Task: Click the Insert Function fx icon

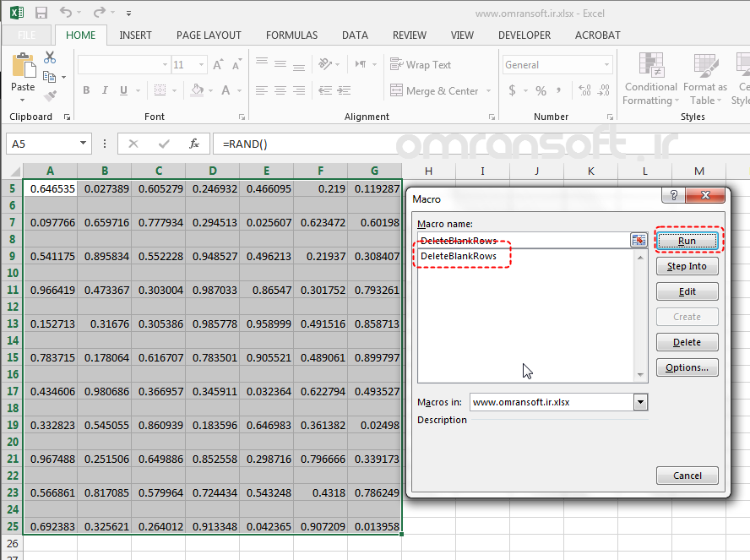Action: tap(193, 144)
